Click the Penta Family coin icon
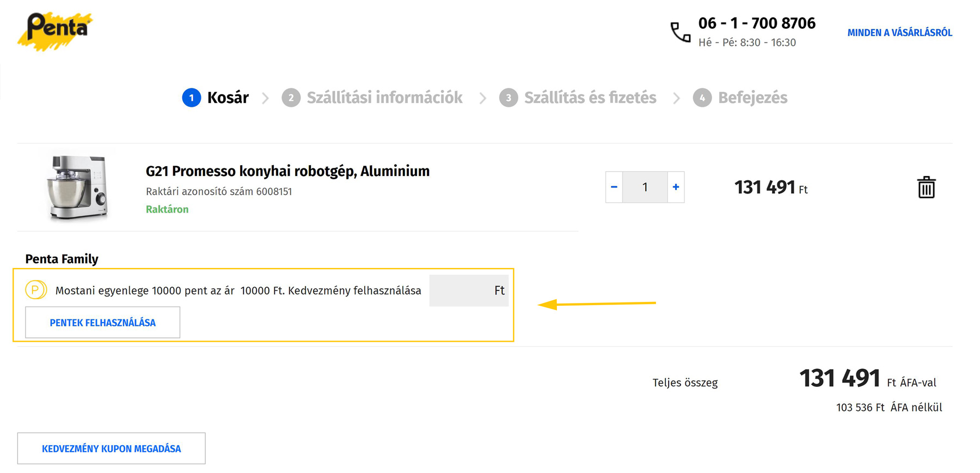The image size is (980, 473). (36, 290)
